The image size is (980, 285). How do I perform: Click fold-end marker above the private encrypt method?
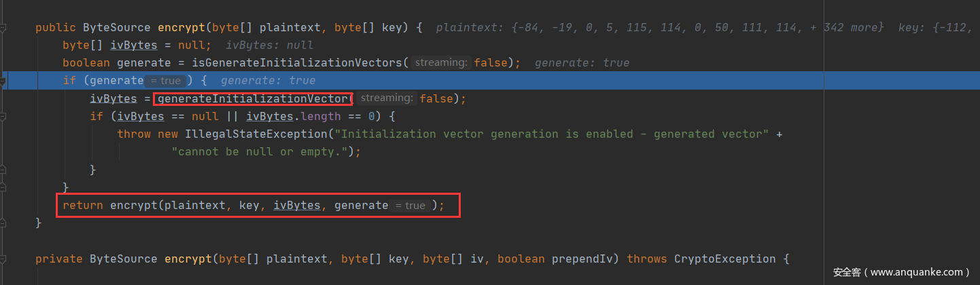pyautogui.click(x=3, y=223)
